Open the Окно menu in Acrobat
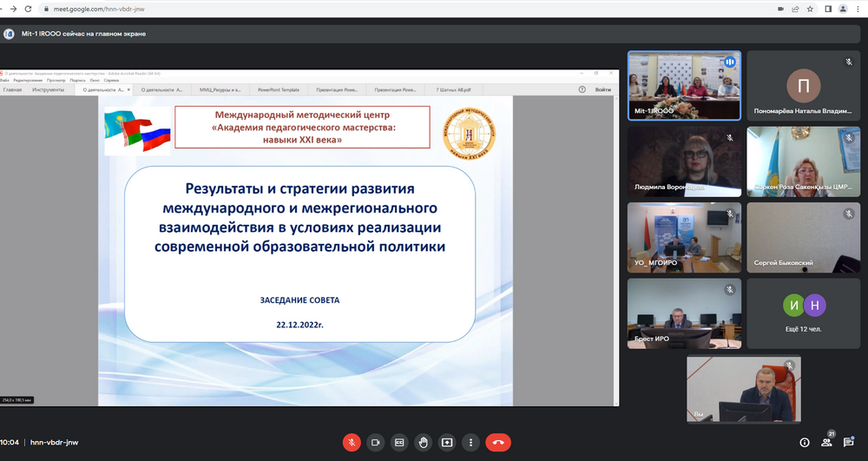 95,80
